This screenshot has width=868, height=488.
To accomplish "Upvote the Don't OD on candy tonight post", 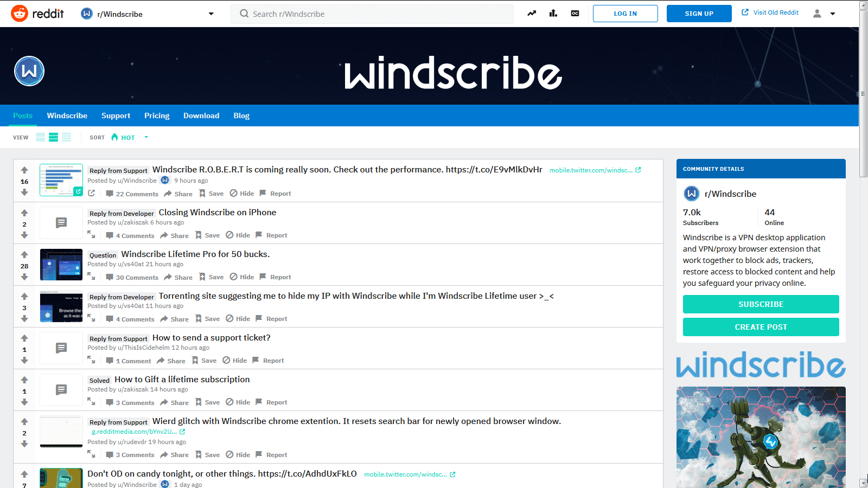I will (x=24, y=474).
